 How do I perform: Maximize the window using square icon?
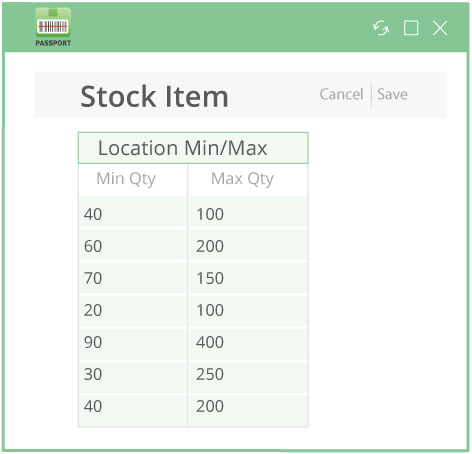coord(411,28)
